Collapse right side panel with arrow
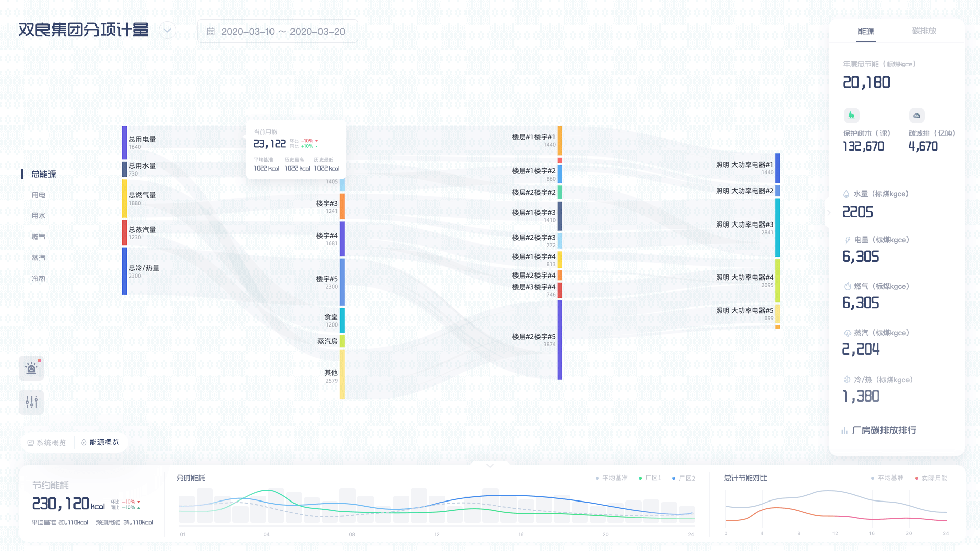 pyautogui.click(x=829, y=213)
